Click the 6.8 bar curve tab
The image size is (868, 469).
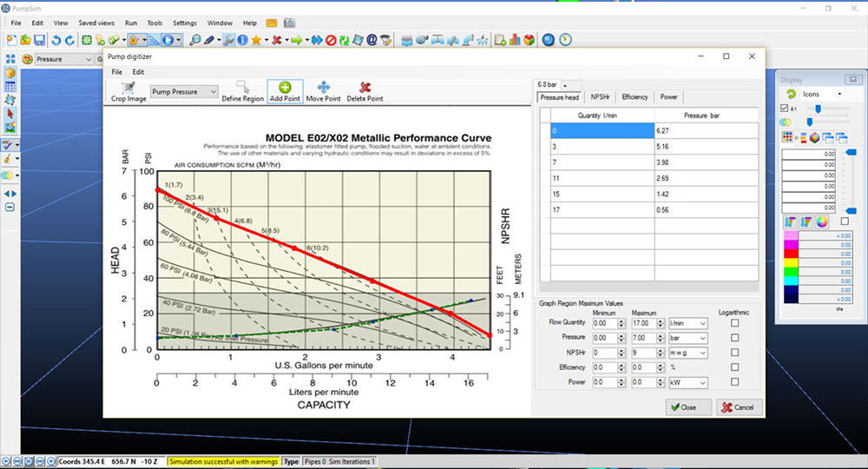(547, 85)
